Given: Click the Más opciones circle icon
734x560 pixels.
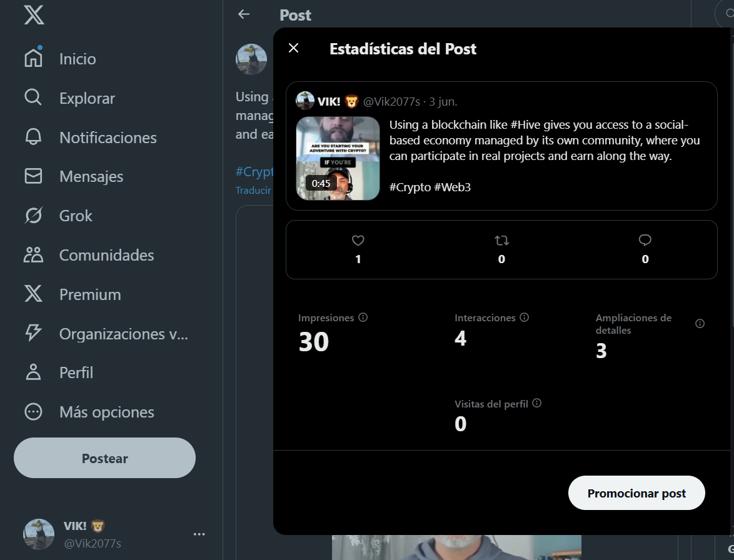Looking at the screenshot, I should pyautogui.click(x=33, y=412).
